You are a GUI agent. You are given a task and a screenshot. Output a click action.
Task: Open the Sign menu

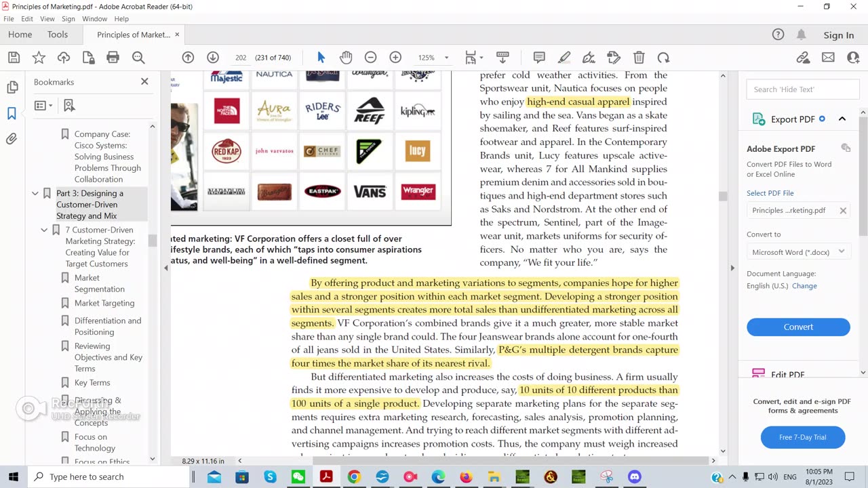(x=68, y=19)
